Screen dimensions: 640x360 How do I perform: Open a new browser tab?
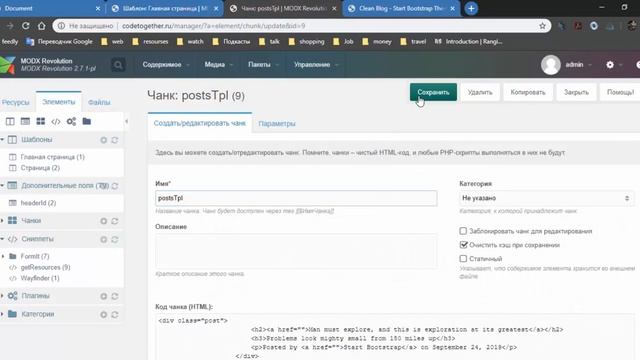pos(471,8)
